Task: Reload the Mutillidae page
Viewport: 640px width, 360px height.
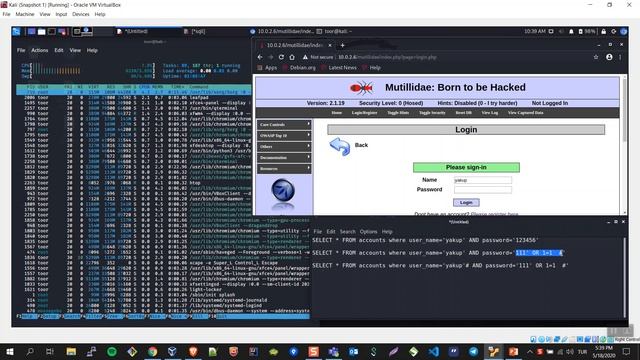Action: 281,57
